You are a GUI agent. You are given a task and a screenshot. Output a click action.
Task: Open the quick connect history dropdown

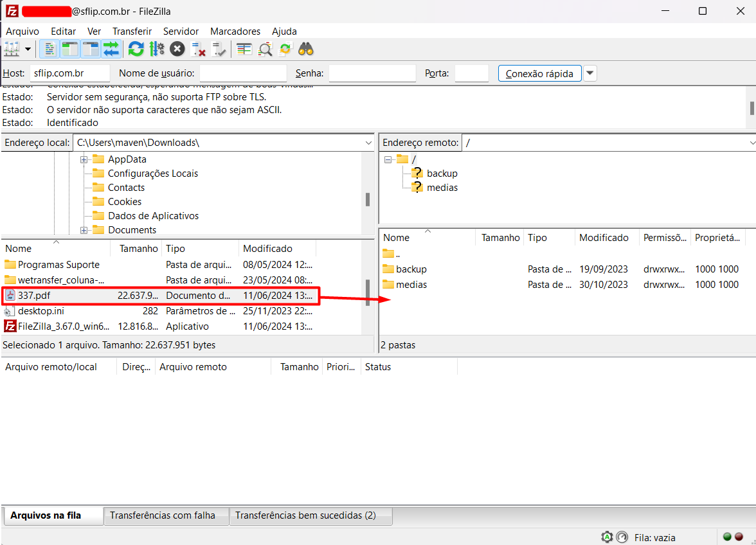pos(590,74)
